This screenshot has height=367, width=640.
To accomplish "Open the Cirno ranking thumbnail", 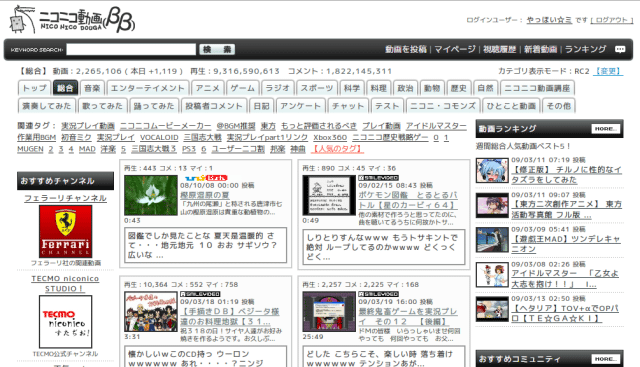I will tap(492, 171).
